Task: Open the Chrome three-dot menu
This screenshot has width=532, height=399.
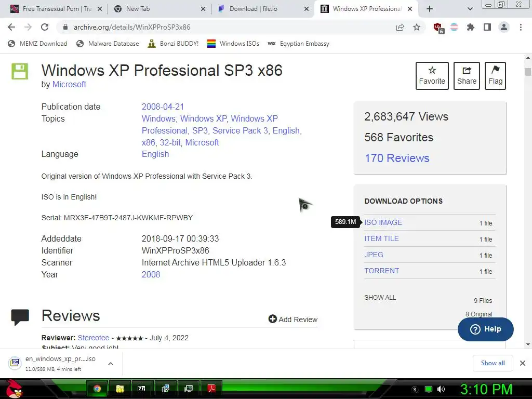Action: (521, 27)
